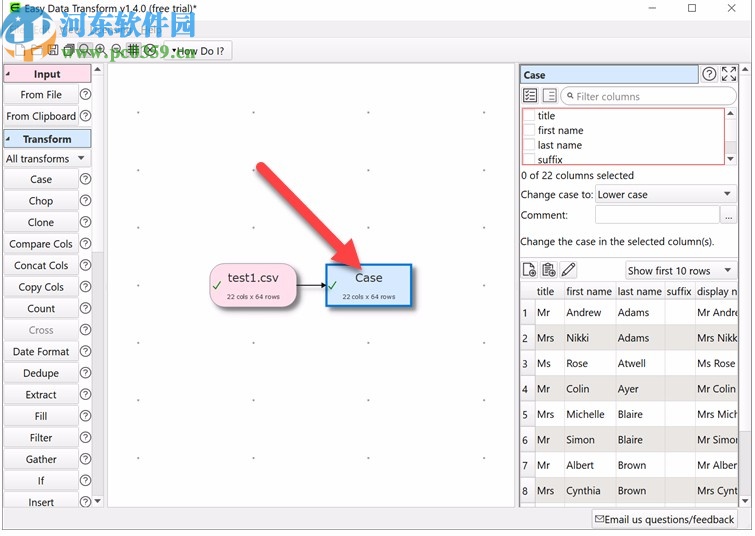
Task: Open the help icon for Date Format
Action: tap(85, 351)
